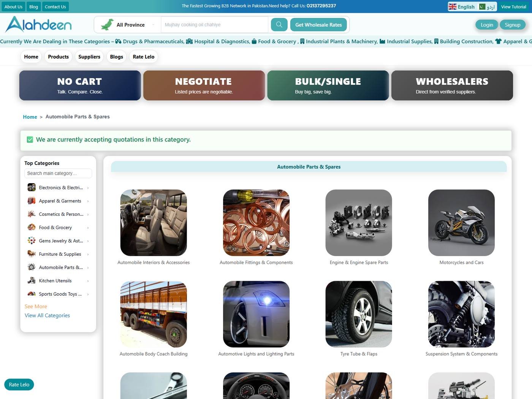The height and width of the screenshot is (399, 532).
Task: Open Automobile Interiors & Accessories thumbnail
Action: pyautogui.click(x=154, y=223)
